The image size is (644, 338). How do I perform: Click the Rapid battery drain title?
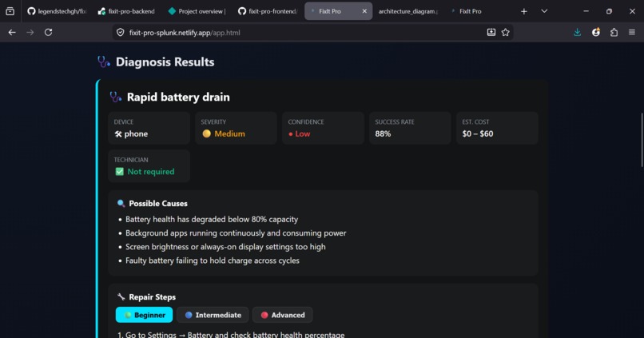point(178,97)
